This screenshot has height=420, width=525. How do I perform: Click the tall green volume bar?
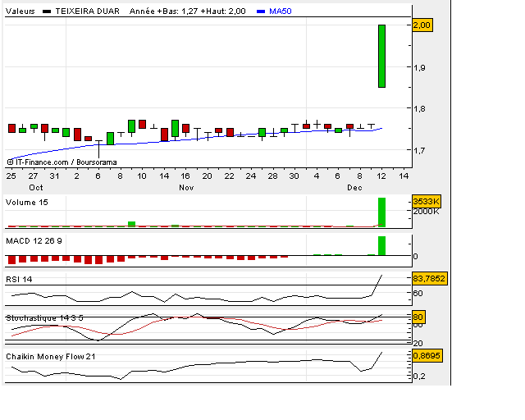(381, 212)
